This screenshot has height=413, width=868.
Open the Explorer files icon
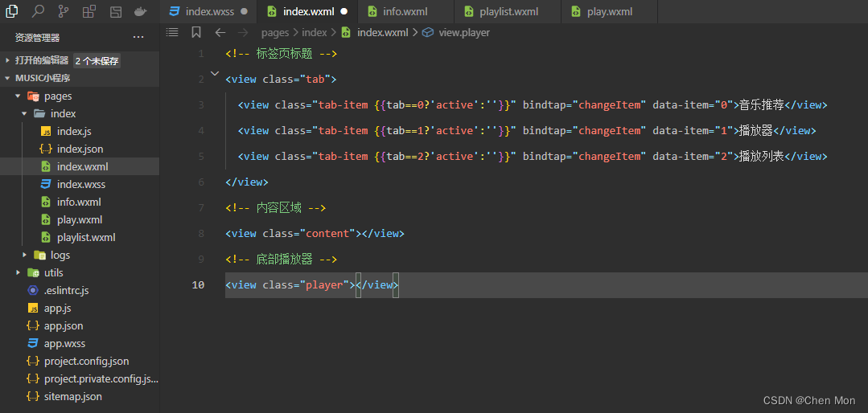[11, 10]
